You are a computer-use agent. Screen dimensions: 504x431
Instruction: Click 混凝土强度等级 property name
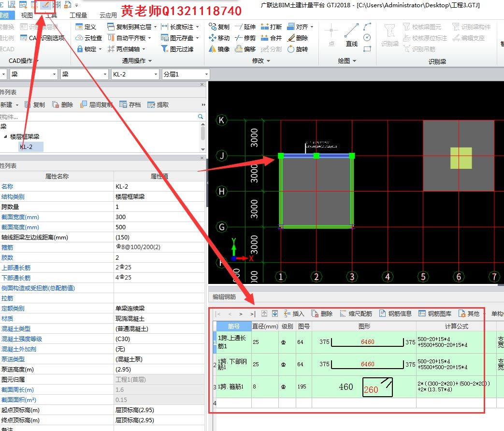(x=22, y=339)
